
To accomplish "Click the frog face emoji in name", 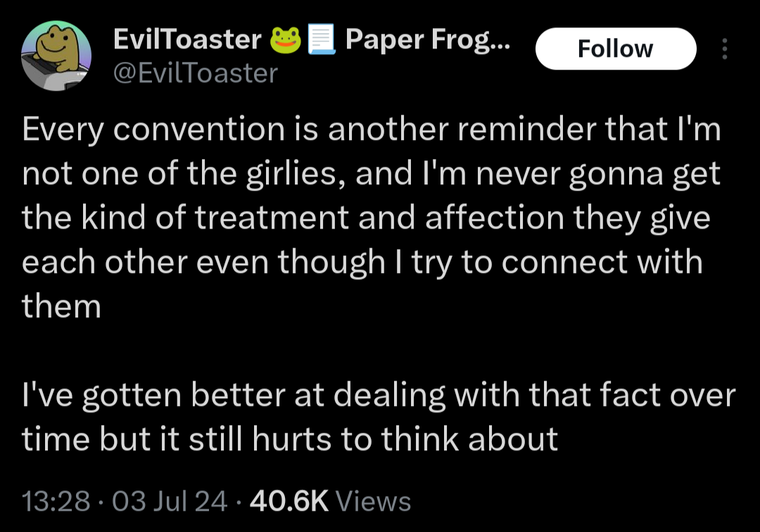I will click(285, 40).
